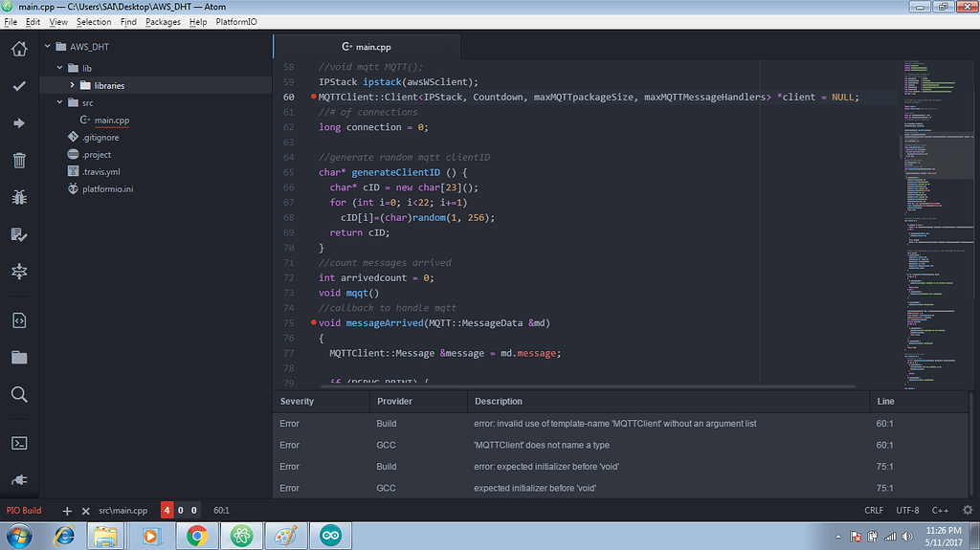
Task: Click the editor horizontal scrollbar
Action: 589,386
